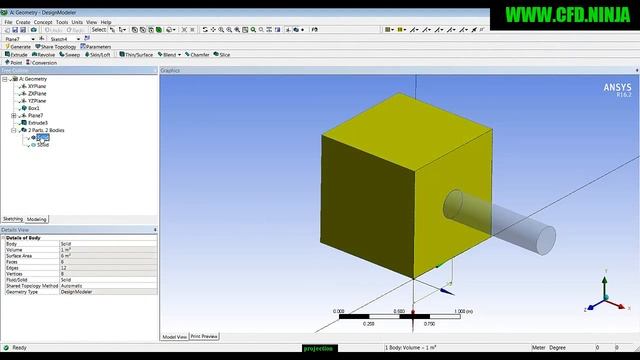Viewport: 640px width, 360px height.
Task: Click the New Selection cursor icon
Action: click(x=112, y=30)
